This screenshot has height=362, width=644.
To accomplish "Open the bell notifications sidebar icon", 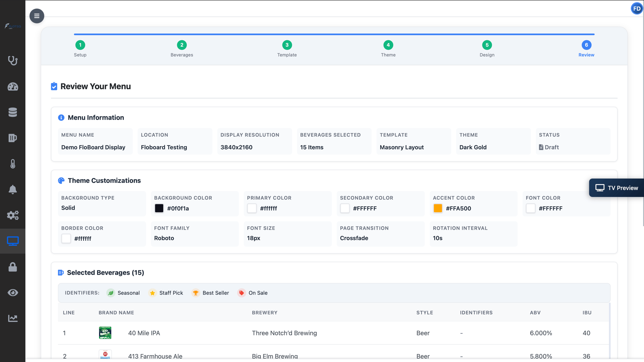I will click(13, 190).
